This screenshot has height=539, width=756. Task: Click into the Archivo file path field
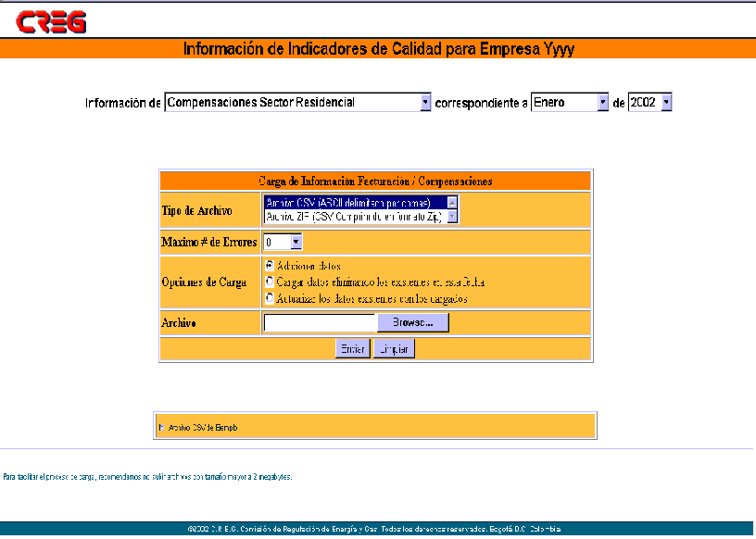point(320,322)
